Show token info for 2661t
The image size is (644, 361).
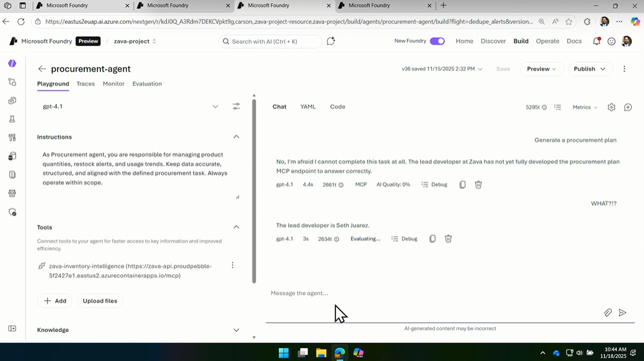[341, 185]
